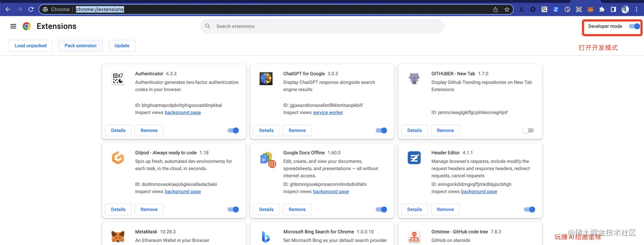This screenshot has height=245, width=644.
Task: Toggle Developer mode switch
Action: (x=635, y=26)
